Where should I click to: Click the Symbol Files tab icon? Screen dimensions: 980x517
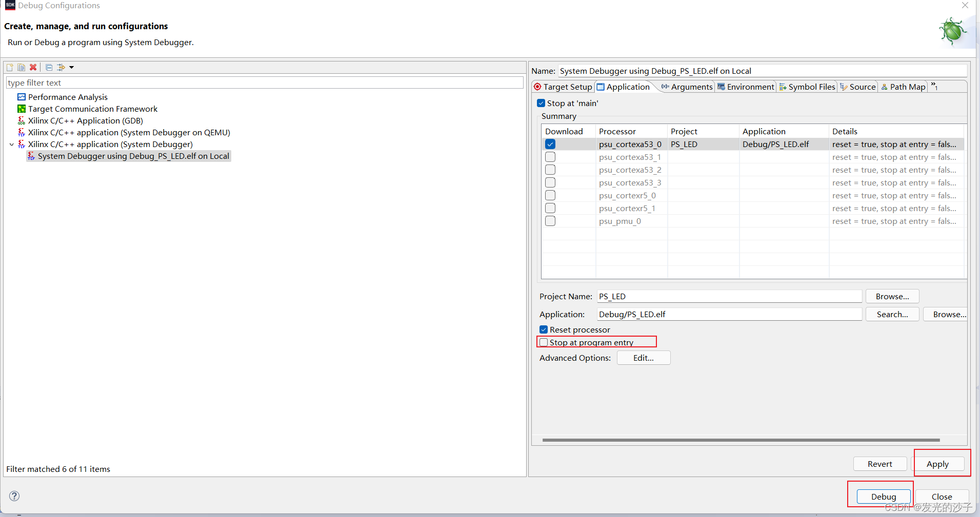[783, 87]
